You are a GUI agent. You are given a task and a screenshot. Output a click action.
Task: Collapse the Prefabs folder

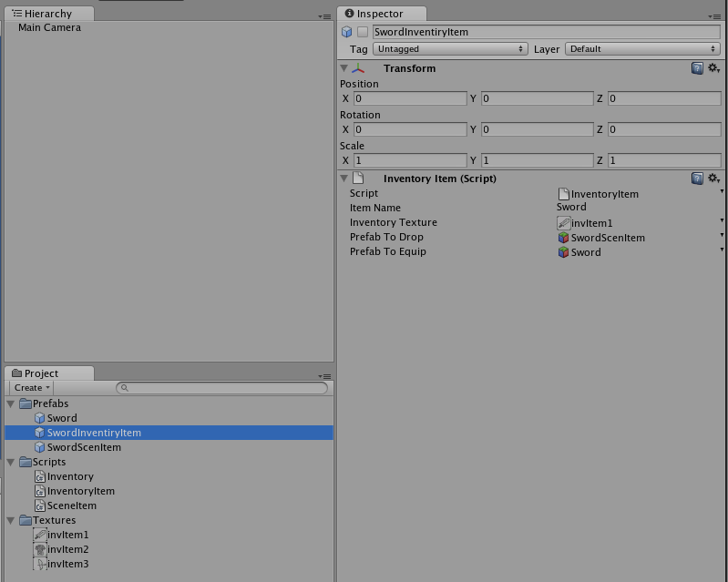(11, 403)
